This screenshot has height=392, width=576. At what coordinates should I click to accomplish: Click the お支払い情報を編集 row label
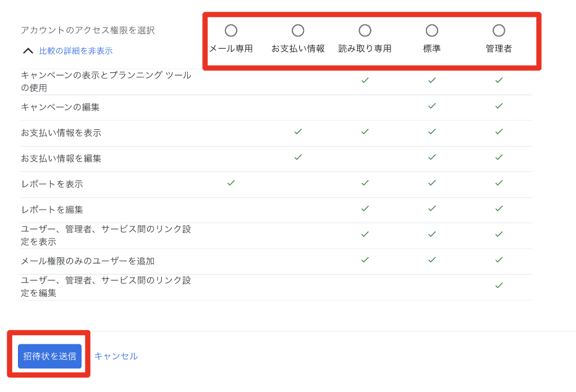coord(61,158)
